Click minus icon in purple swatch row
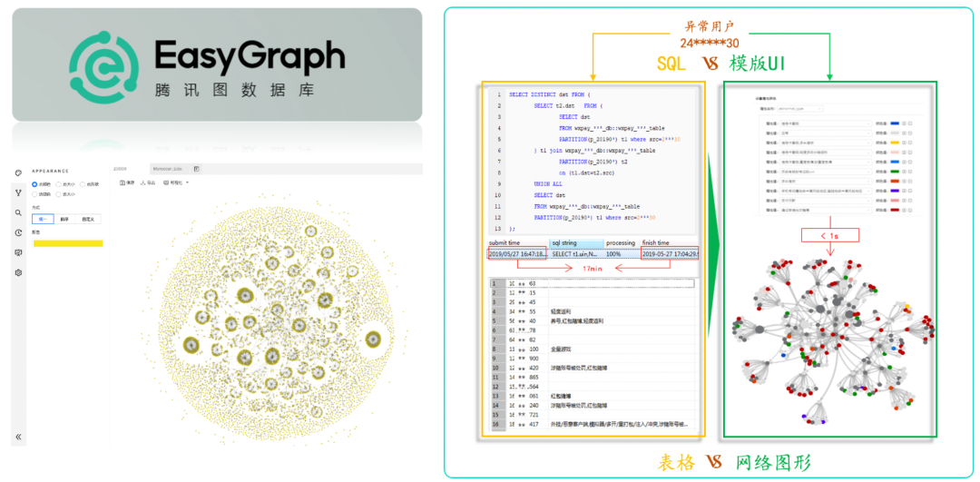980x482 pixels. click(910, 191)
